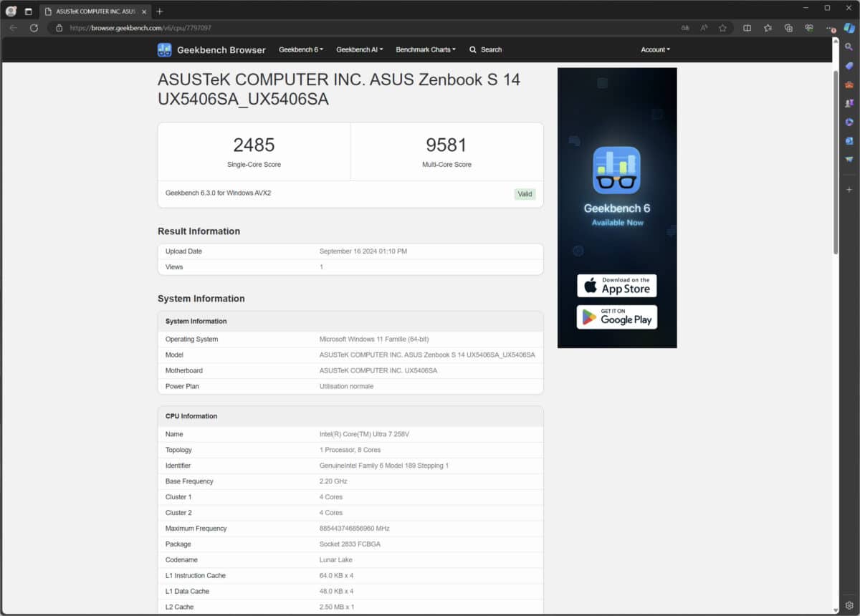Click the Identifier value GenuineIntel Family 6
This screenshot has height=616, width=860.
pyautogui.click(x=384, y=466)
